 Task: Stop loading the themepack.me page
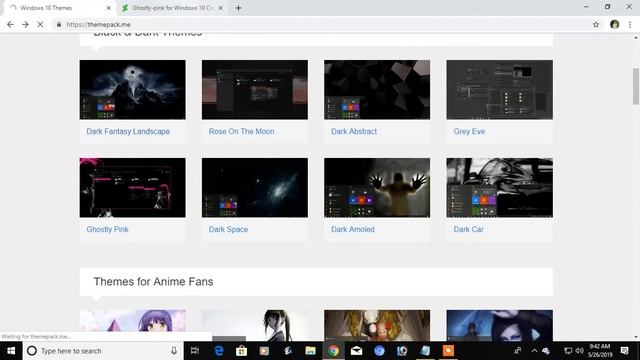pos(40,24)
